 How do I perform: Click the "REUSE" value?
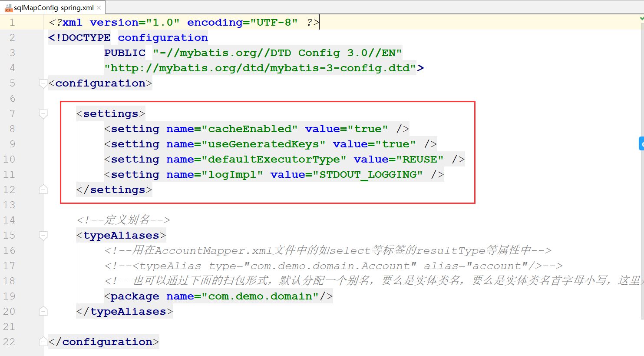(x=420, y=160)
